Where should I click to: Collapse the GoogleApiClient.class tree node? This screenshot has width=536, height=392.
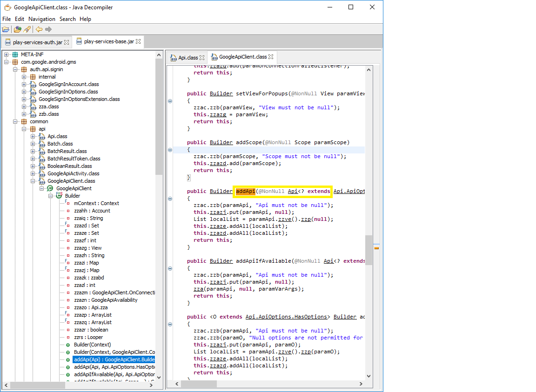[x=33, y=181]
